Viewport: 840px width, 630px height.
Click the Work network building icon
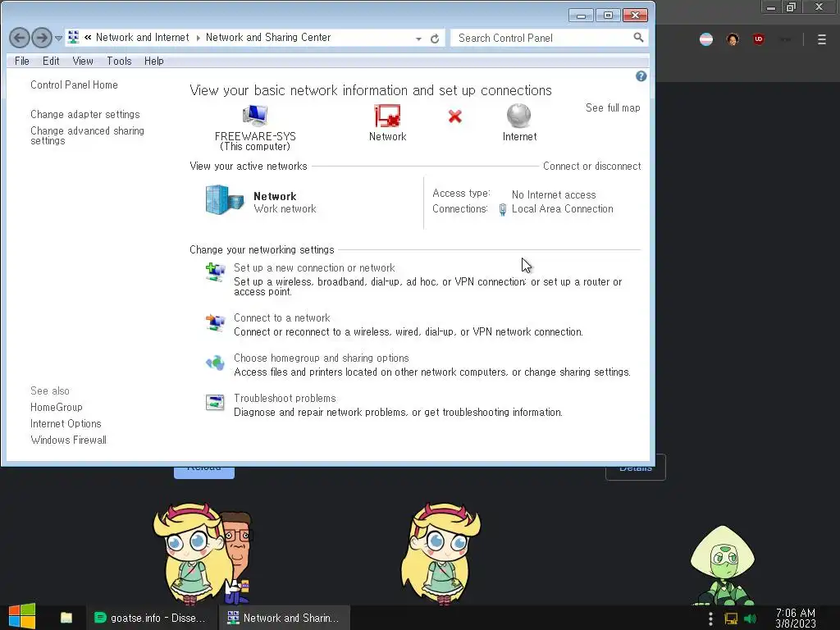tap(225, 200)
